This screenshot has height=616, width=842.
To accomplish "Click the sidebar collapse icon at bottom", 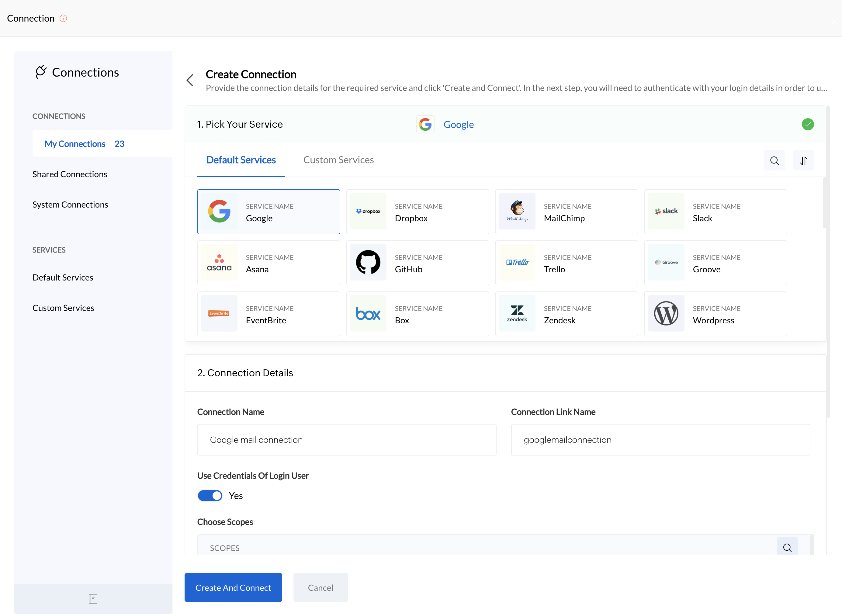I will 93,598.
